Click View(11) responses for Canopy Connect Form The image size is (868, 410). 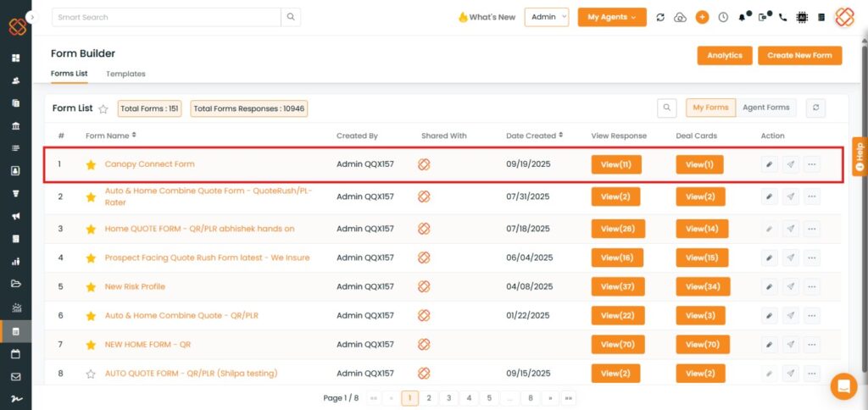(x=615, y=164)
